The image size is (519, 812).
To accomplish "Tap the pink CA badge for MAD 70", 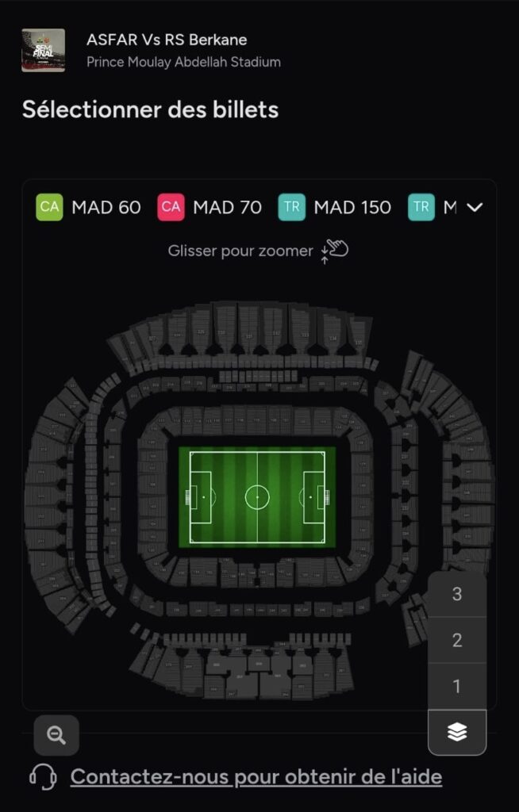I will coord(171,207).
